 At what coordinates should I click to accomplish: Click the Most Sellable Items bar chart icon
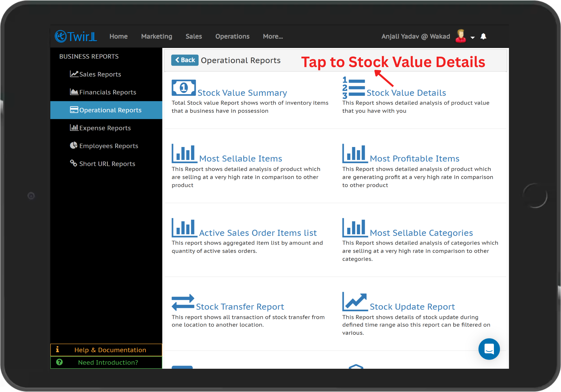tap(184, 153)
